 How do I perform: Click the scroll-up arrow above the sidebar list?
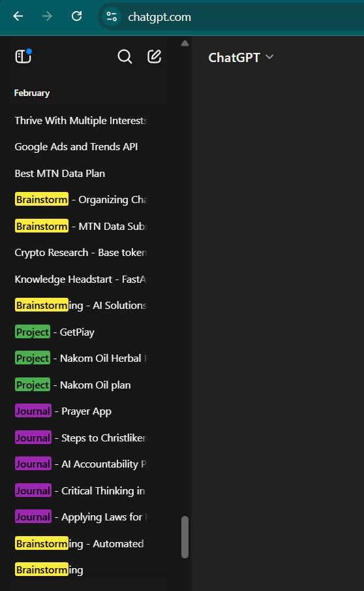click(185, 43)
